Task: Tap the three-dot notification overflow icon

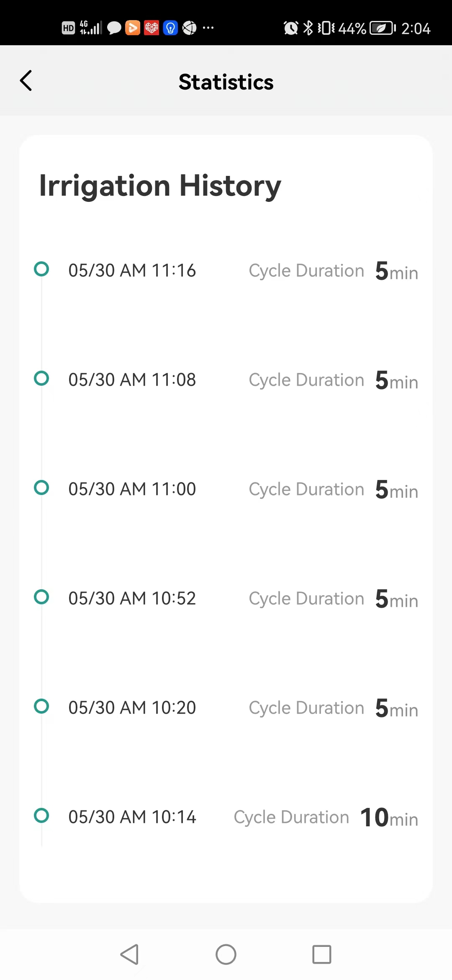Action: (208, 28)
